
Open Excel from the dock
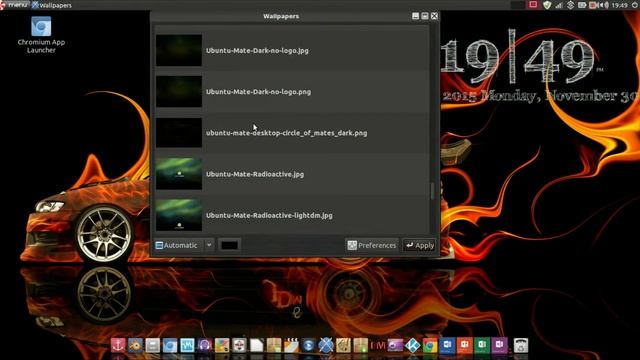(x=482, y=345)
